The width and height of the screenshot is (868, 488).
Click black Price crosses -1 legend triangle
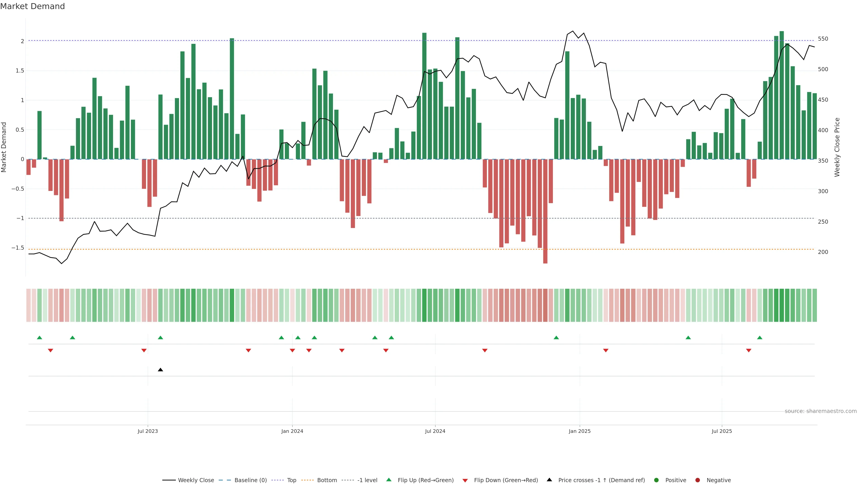(x=549, y=480)
